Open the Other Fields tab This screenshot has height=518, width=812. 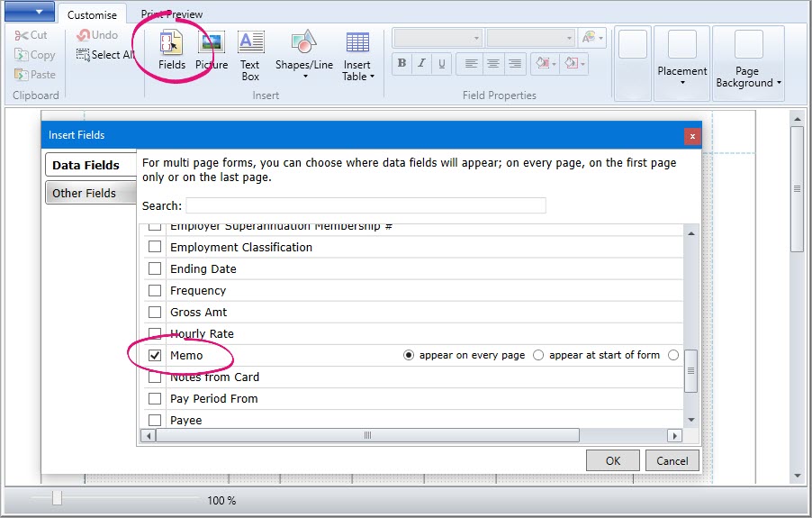[x=85, y=193]
